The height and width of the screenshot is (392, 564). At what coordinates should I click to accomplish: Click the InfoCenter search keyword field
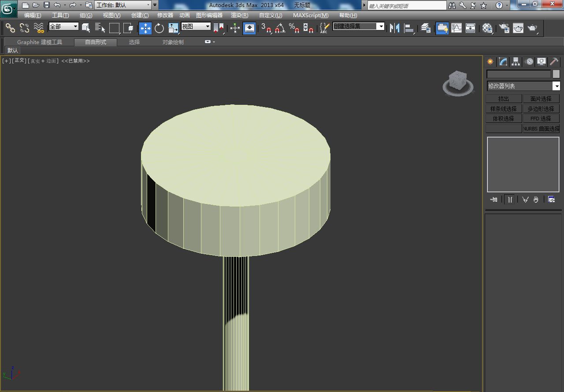407,6
